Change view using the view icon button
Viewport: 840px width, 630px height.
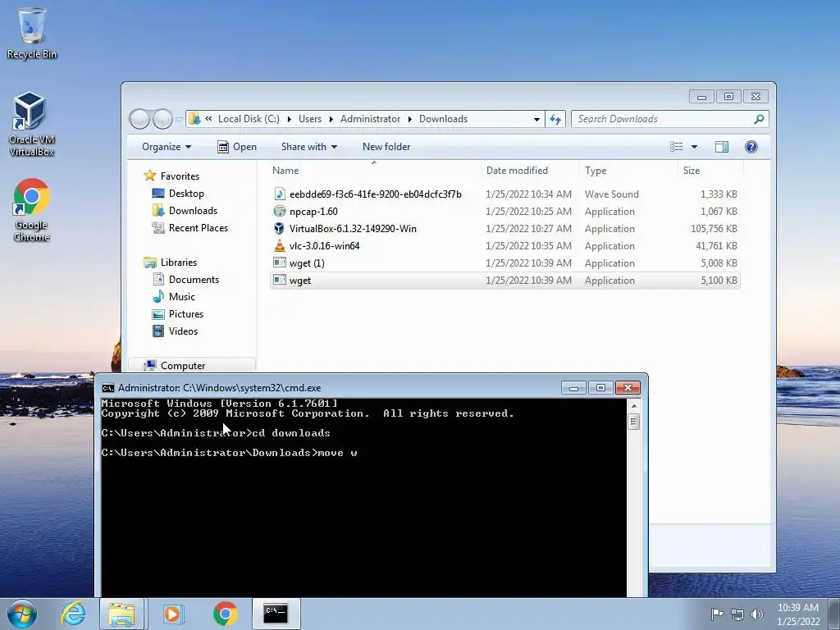[677, 147]
